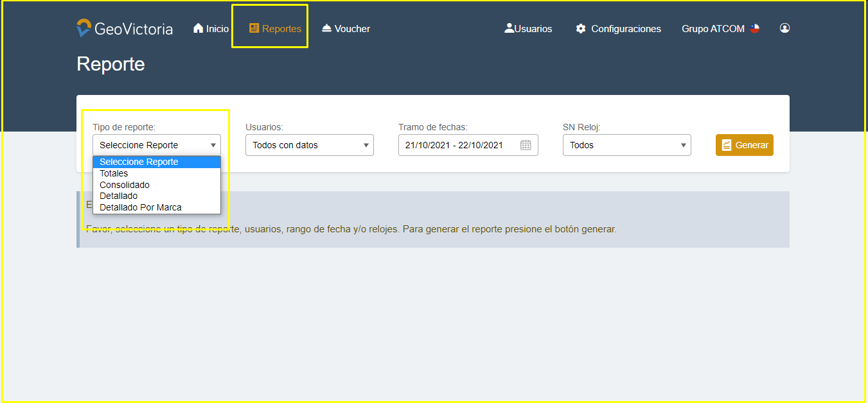Click the Chile flag icon
The height and width of the screenshot is (403, 868).
click(754, 28)
